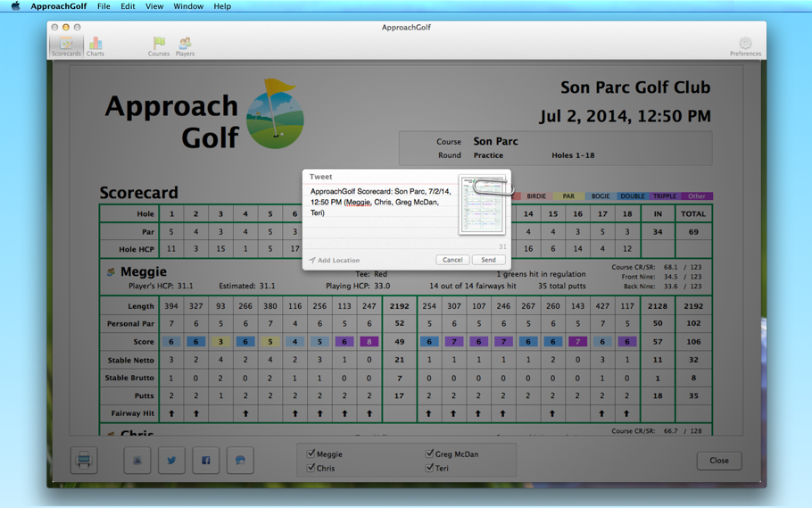Image resolution: width=812 pixels, height=508 pixels.
Task: Click the Stable Netto total 32
Action: (x=693, y=360)
